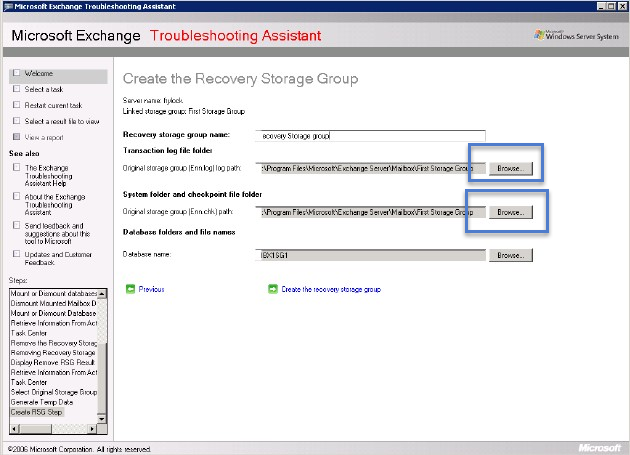
Task: Open Updates and Customer Feedback link
Action: click(58, 258)
